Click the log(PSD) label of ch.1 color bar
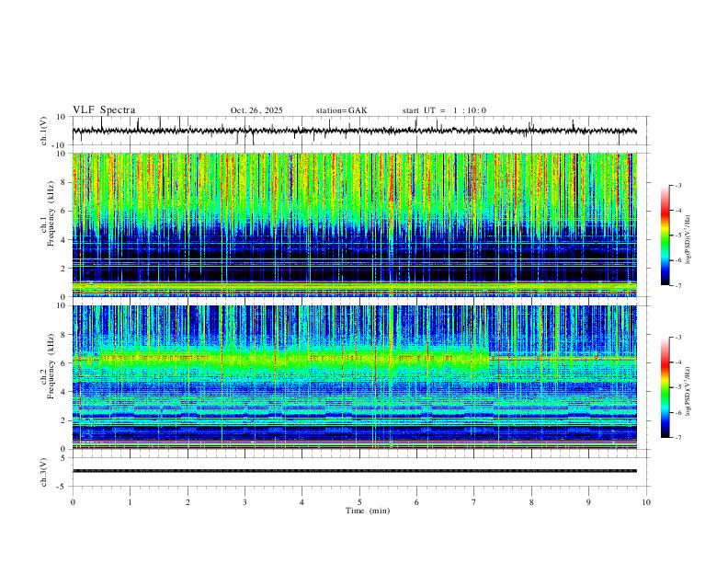 tap(688, 240)
